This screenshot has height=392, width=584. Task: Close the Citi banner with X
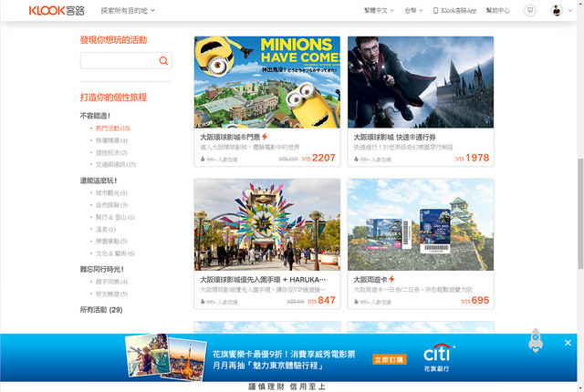[x=568, y=343]
